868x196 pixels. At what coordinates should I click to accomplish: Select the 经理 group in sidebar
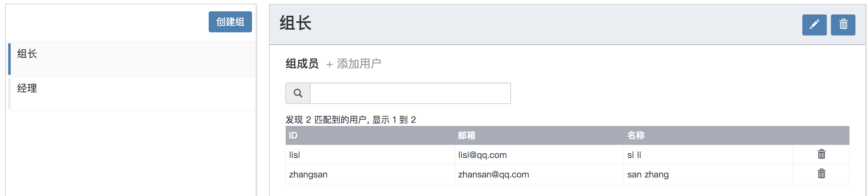(x=132, y=93)
